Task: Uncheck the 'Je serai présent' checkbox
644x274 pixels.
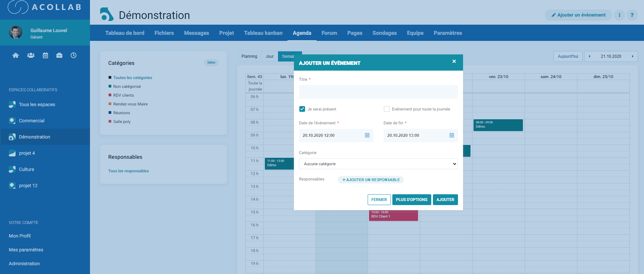Action: [302, 109]
